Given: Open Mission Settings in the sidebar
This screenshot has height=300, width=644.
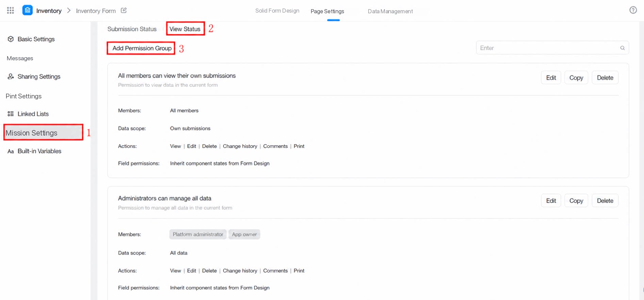Looking at the screenshot, I should point(43,132).
